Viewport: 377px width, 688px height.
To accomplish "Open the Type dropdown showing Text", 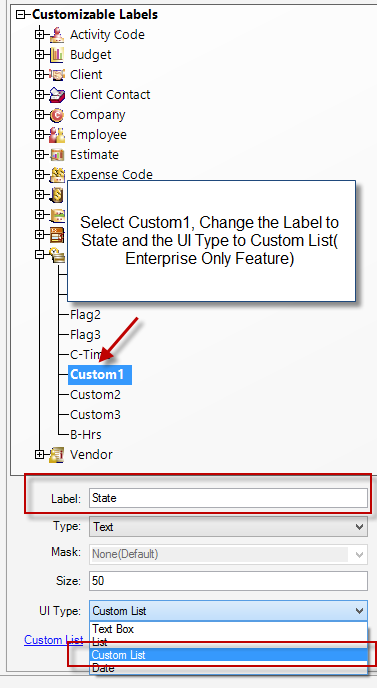I will pyautogui.click(x=228, y=526).
